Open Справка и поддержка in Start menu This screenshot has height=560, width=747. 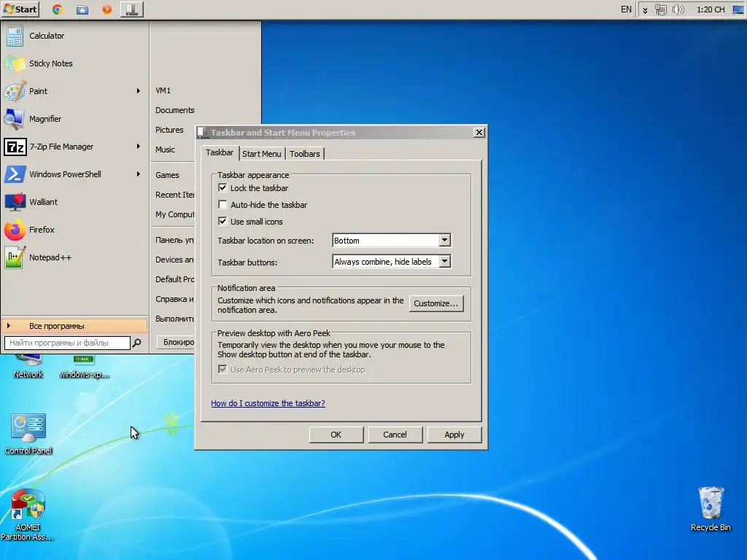(x=174, y=300)
